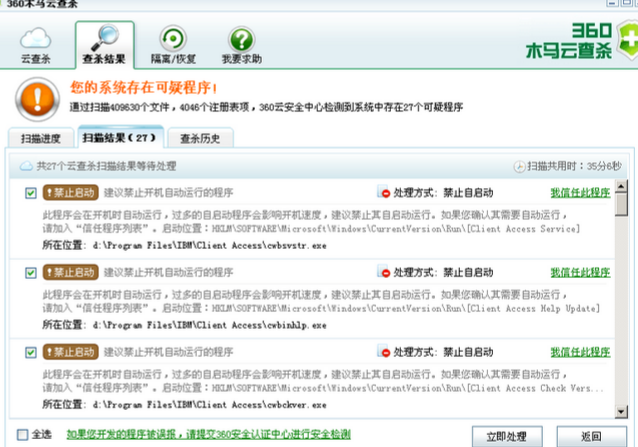The height and width of the screenshot is (447, 638).
Task: Click 我信任此程序 for cwbsvstr.exe
Action: 580,193
